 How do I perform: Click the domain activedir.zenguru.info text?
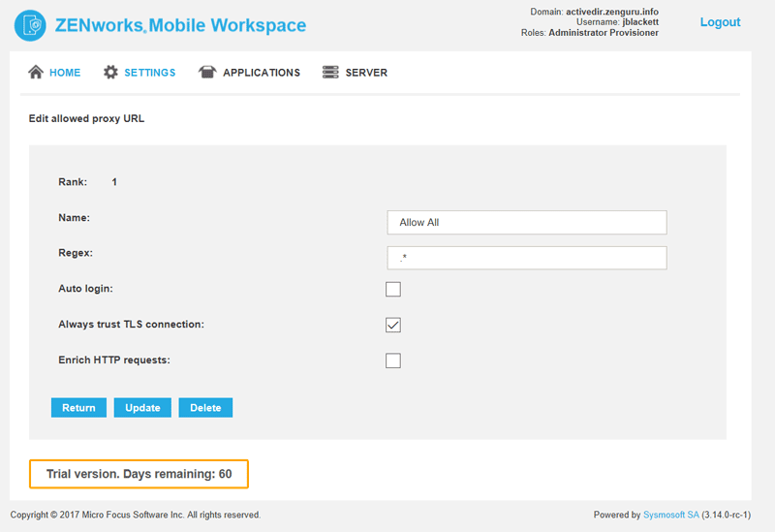pyautogui.click(x=612, y=12)
